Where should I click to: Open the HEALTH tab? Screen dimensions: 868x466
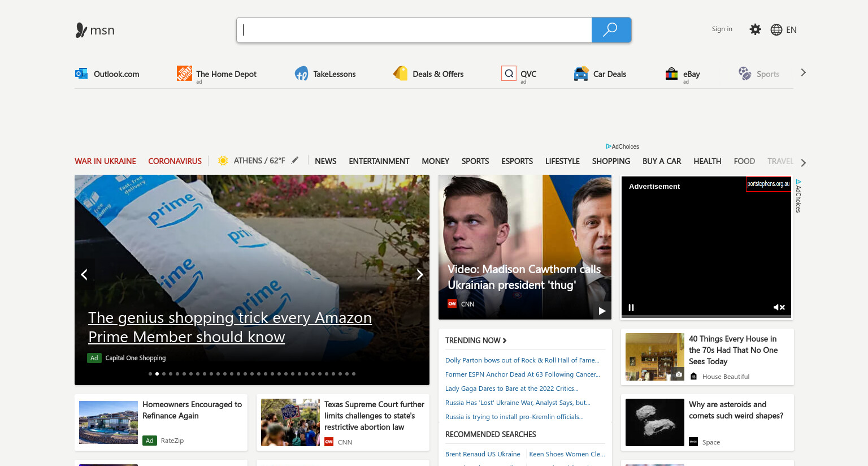point(708,161)
